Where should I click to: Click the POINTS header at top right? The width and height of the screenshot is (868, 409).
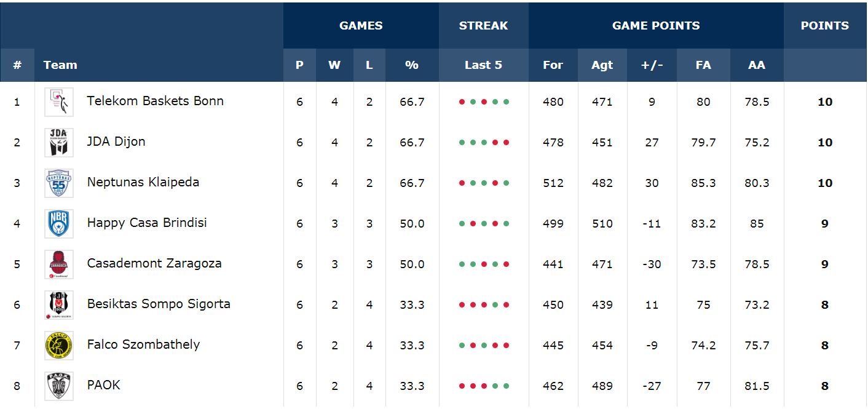tap(824, 26)
